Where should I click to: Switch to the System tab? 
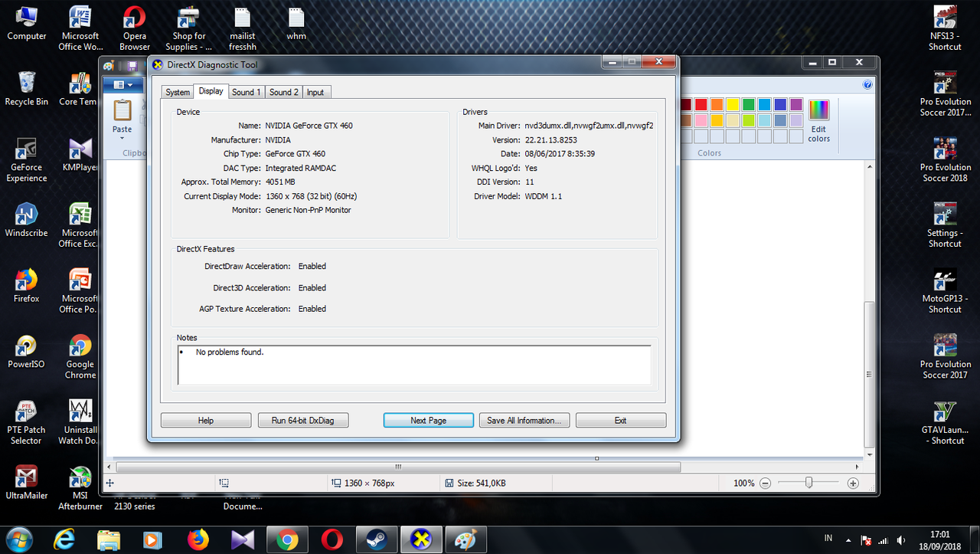(x=178, y=92)
